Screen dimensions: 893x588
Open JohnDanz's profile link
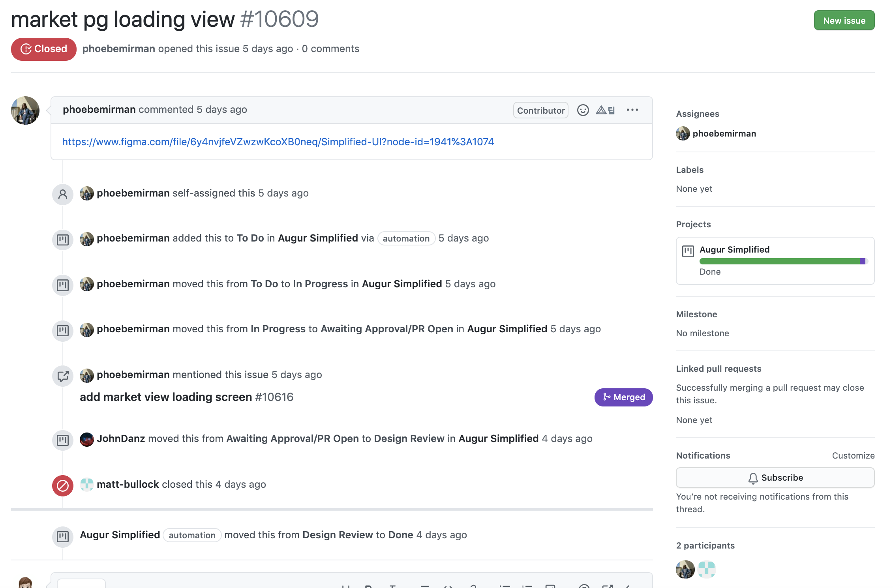tap(121, 438)
